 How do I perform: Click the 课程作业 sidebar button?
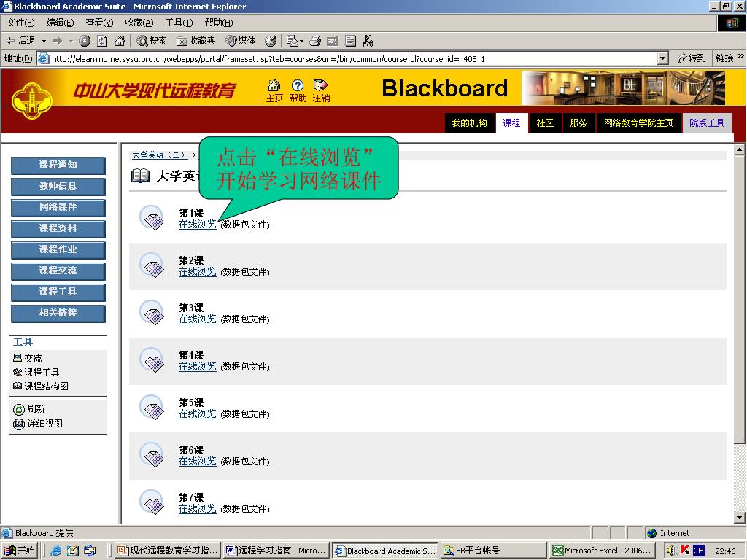[x=58, y=249]
